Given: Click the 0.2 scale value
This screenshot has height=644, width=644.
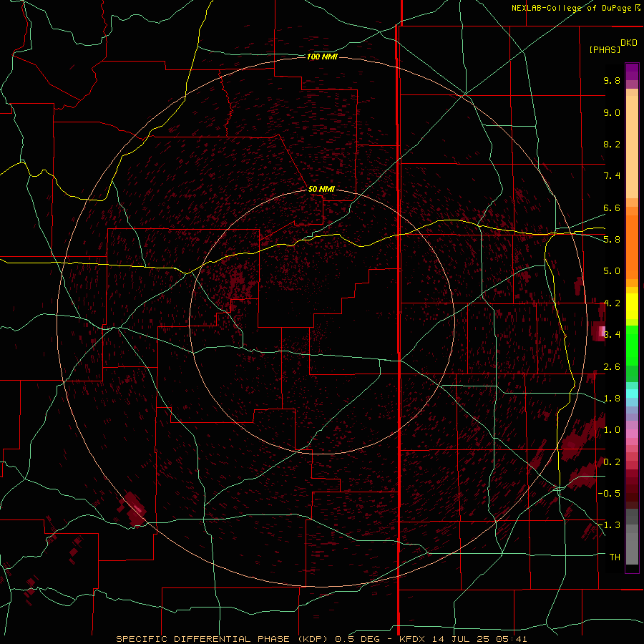Looking at the screenshot, I should (x=612, y=462).
